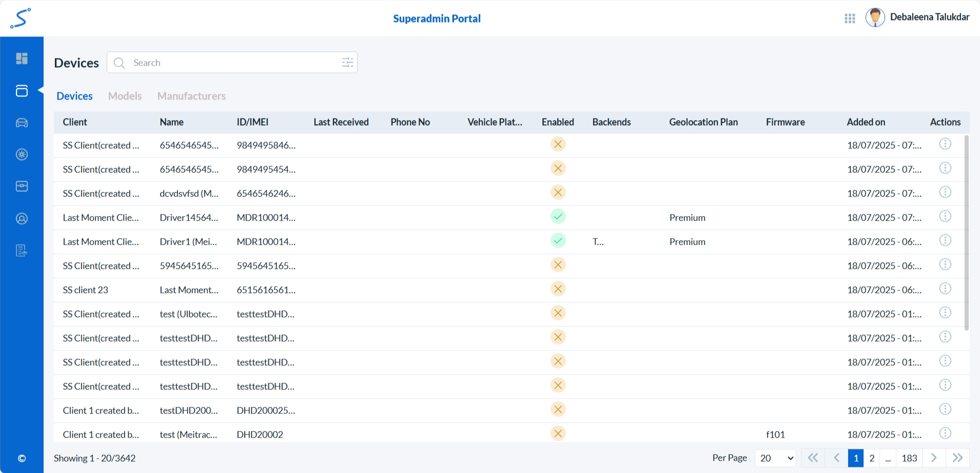Jump to last page double arrow
Viewport: 980px width, 473px height.
tap(957, 458)
